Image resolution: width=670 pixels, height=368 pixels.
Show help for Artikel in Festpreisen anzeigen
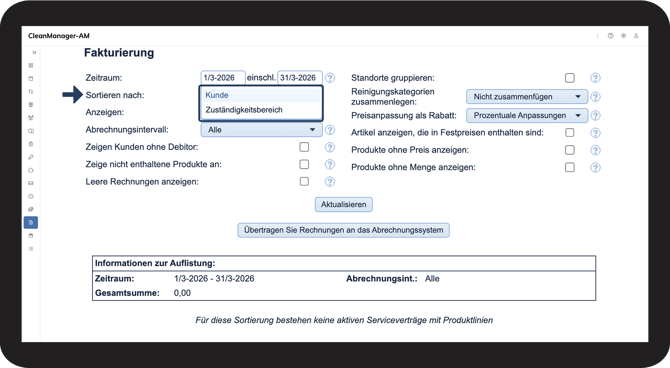595,133
